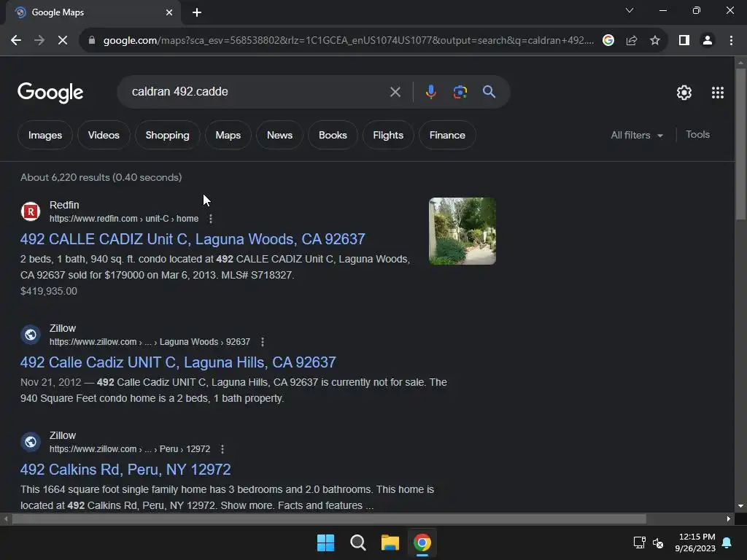Viewport: 747px width, 560px height.
Task: Run the search with the magnifier icon
Action: point(489,92)
